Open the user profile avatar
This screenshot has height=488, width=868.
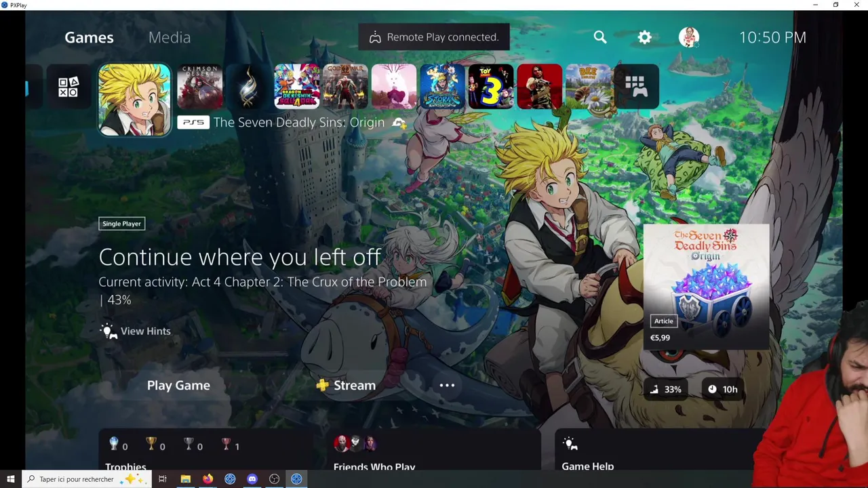(x=689, y=37)
